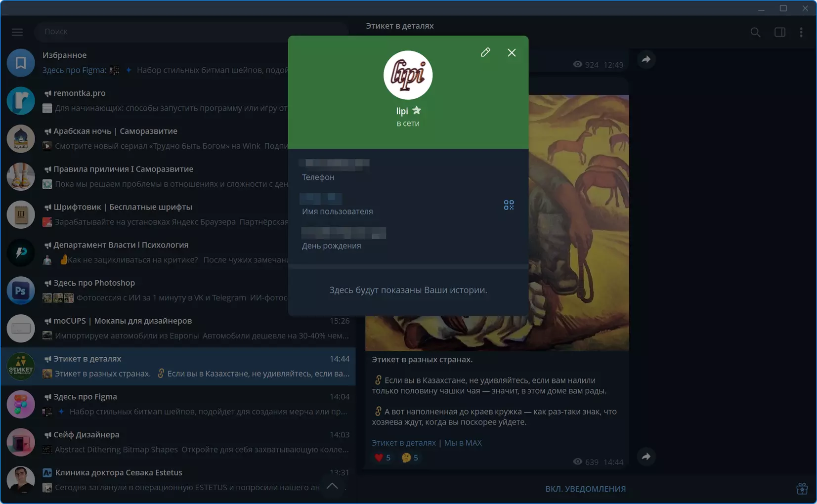Open the Сейф Дизайнера channel

(178, 442)
